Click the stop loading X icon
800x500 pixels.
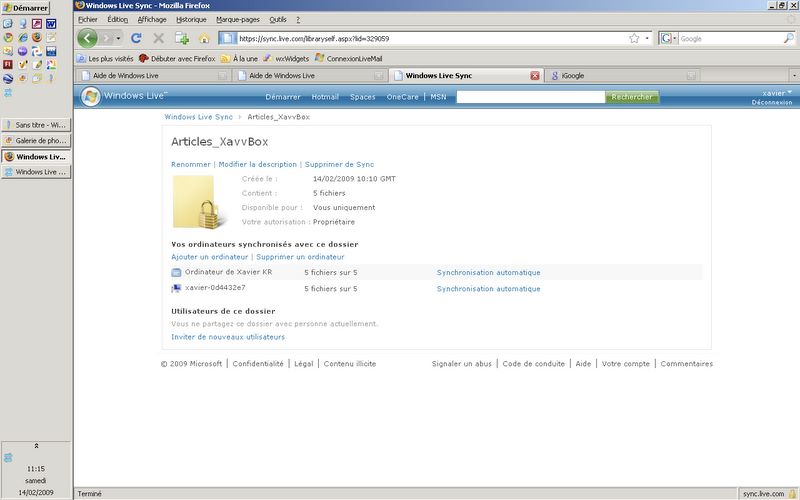coord(159,38)
